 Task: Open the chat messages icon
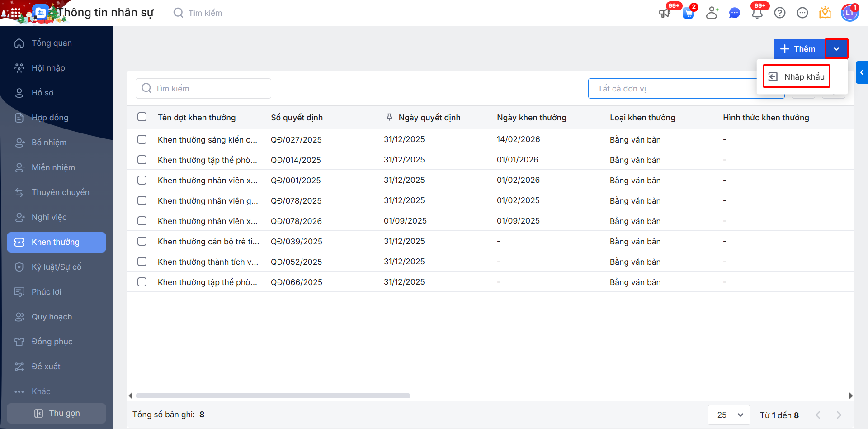tap(735, 13)
